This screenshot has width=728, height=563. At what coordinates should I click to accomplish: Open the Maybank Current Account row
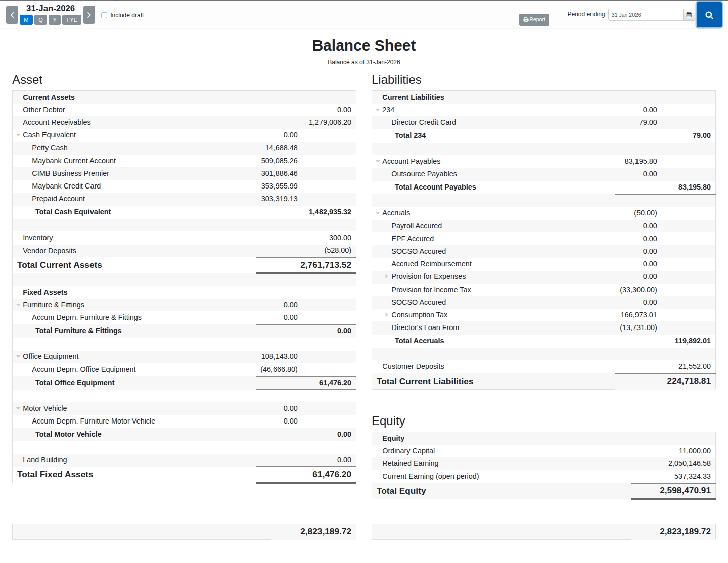tap(184, 161)
